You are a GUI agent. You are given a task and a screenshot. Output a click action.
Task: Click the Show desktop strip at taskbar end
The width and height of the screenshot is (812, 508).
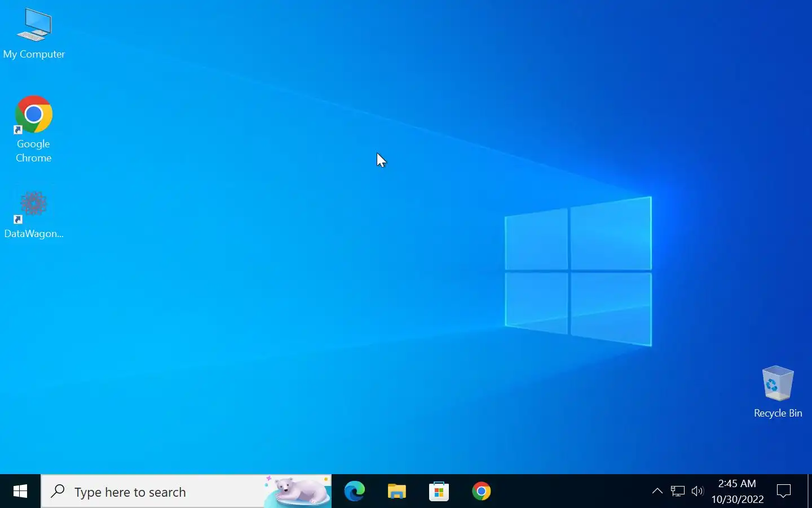coord(810,491)
